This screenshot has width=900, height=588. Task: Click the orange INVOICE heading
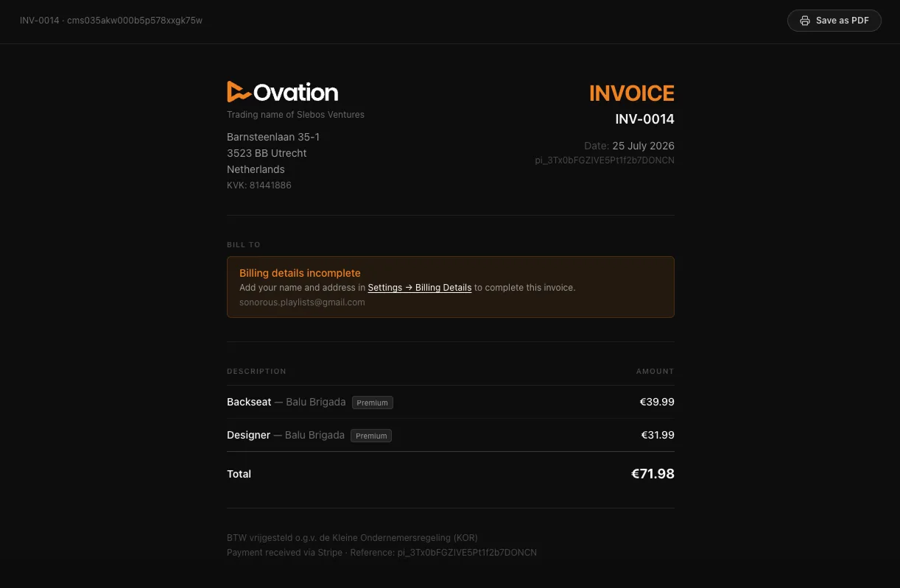(x=631, y=93)
